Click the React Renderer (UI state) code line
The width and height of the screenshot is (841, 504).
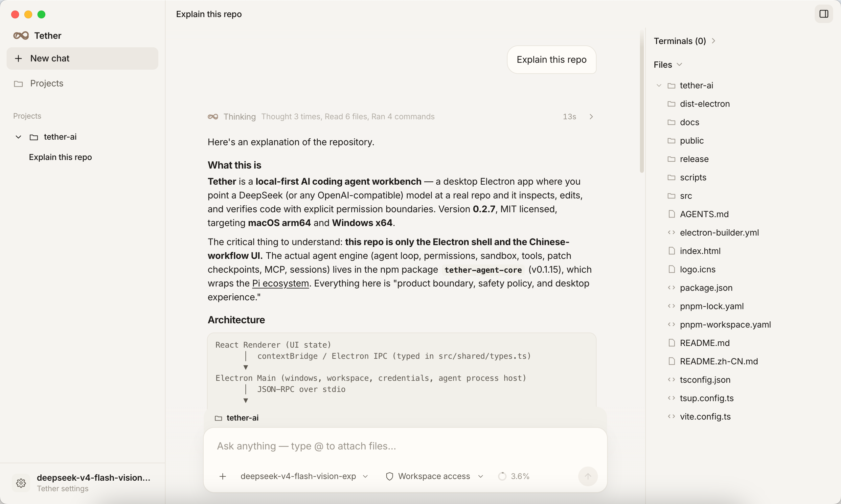[x=273, y=345]
